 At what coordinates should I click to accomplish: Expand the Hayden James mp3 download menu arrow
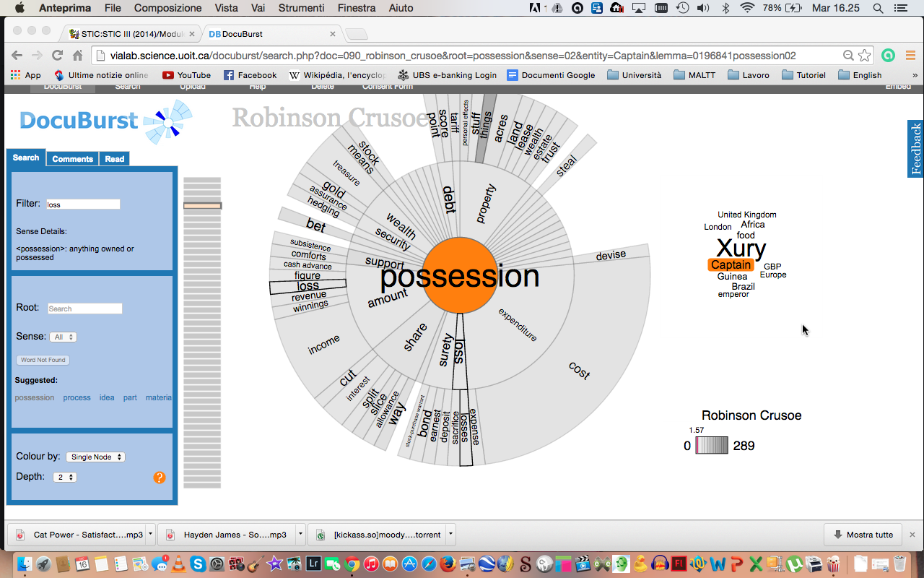point(300,535)
